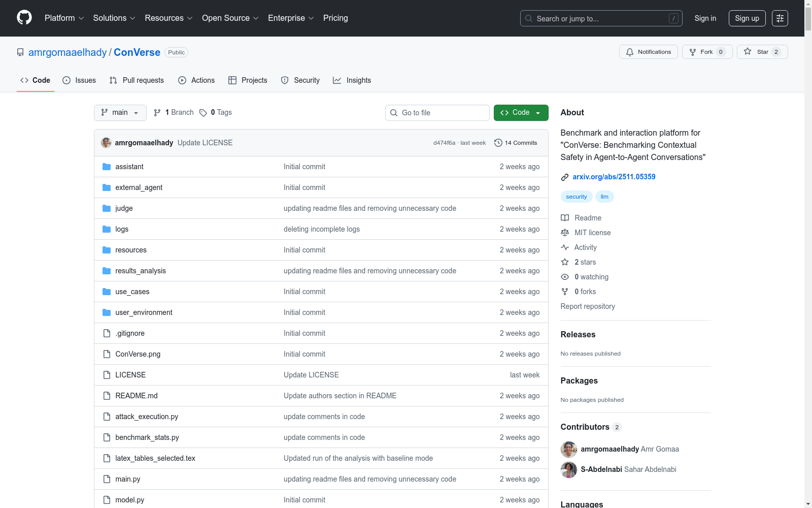Click the Search or jump to field
This screenshot has width=812, height=508.
tap(601, 18)
